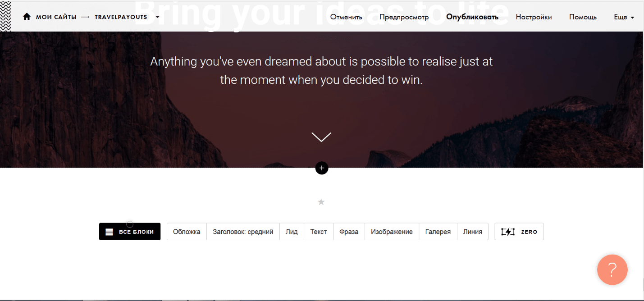This screenshot has width=644, height=301.
Task: Add a Заголовок: средний block
Action: [x=243, y=232]
